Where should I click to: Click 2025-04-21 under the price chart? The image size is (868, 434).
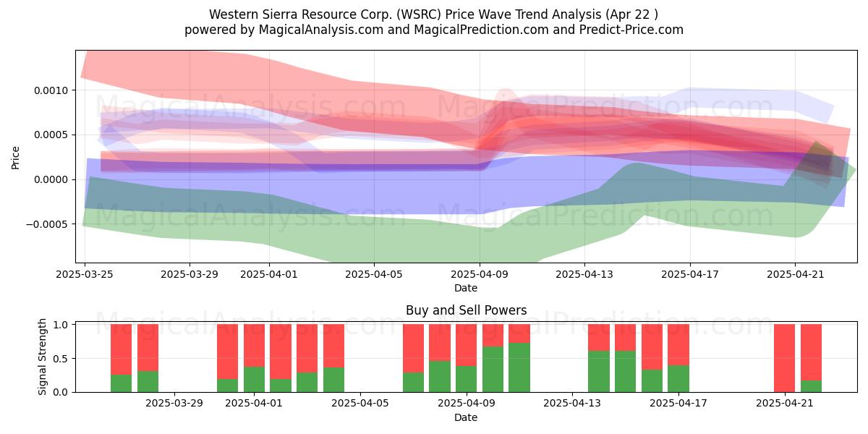click(x=795, y=275)
